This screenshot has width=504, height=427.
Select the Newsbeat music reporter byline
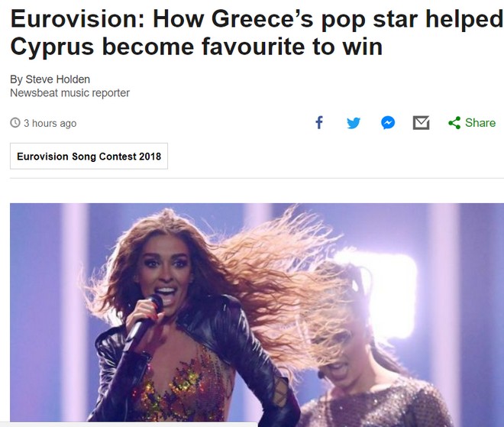coord(69,93)
